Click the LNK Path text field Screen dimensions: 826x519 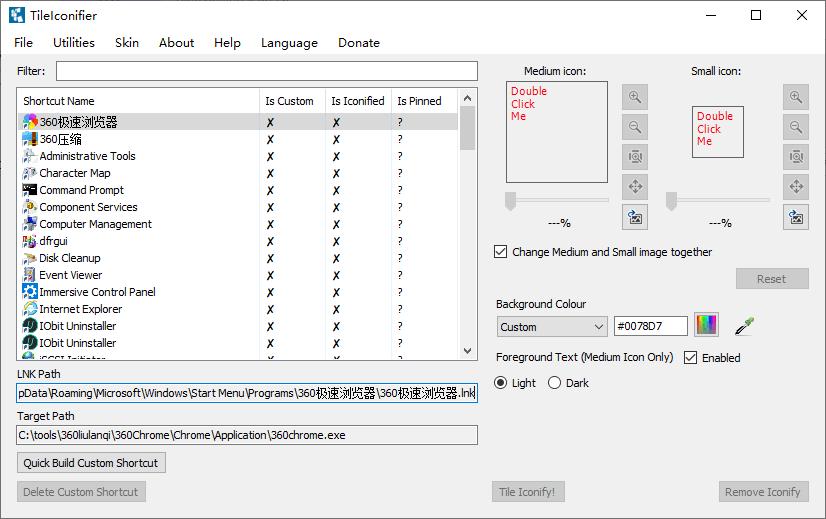(x=247, y=393)
